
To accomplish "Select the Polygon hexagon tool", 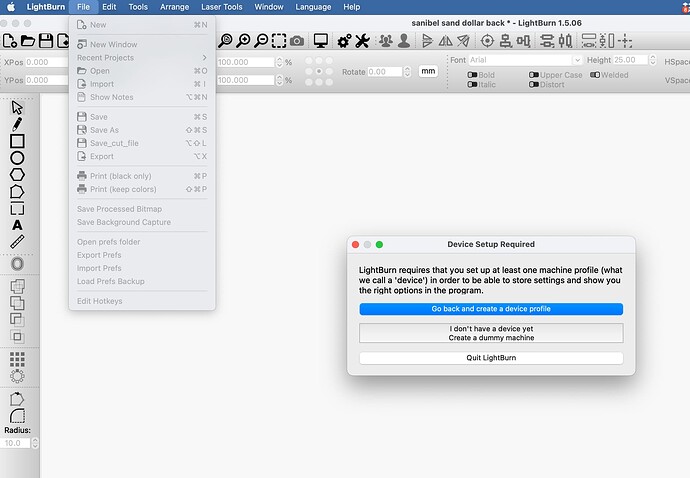I will tap(17, 175).
